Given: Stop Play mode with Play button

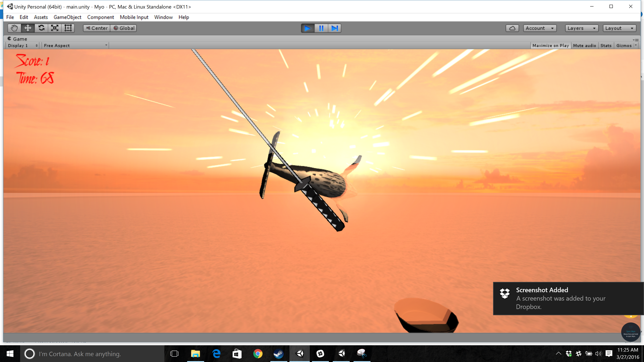Looking at the screenshot, I should pyautogui.click(x=308, y=28).
